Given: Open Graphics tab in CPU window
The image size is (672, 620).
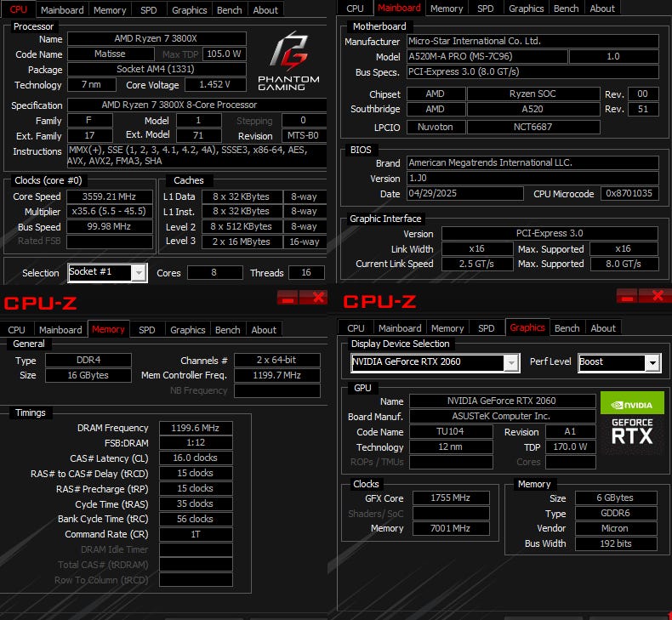Looking at the screenshot, I should click(x=189, y=10).
